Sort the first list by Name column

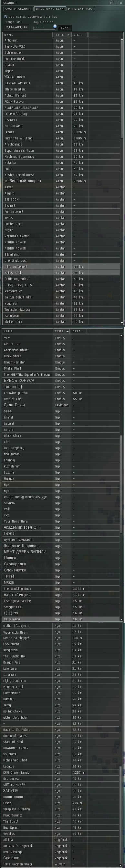(28, 35)
